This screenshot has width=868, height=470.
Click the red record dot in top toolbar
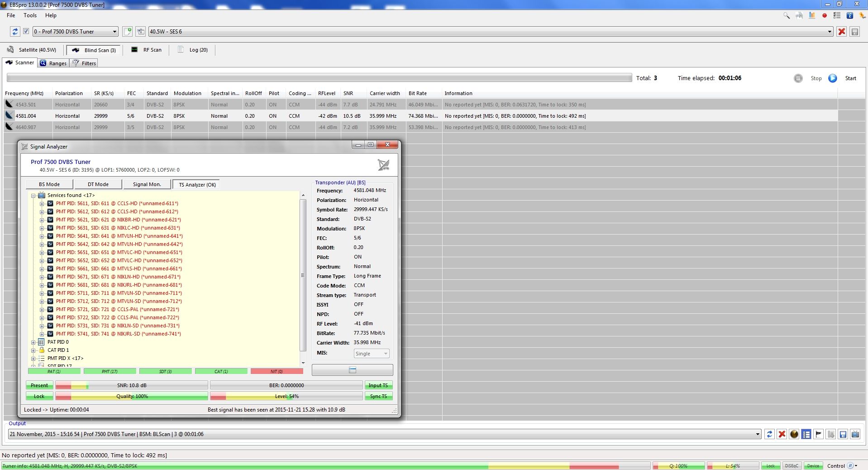tap(825, 15)
